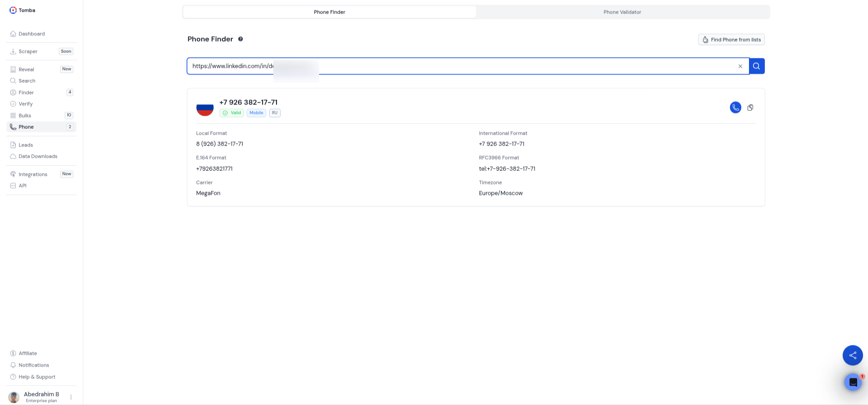This screenshot has height=405, width=868.
Task: Click Find Phone from lists button
Action: click(731, 40)
